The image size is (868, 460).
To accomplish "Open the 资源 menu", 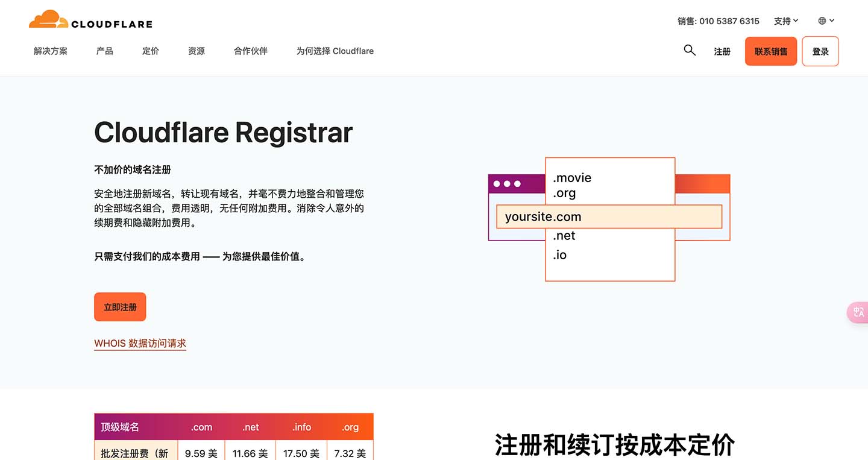I will click(x=197, y=51).
